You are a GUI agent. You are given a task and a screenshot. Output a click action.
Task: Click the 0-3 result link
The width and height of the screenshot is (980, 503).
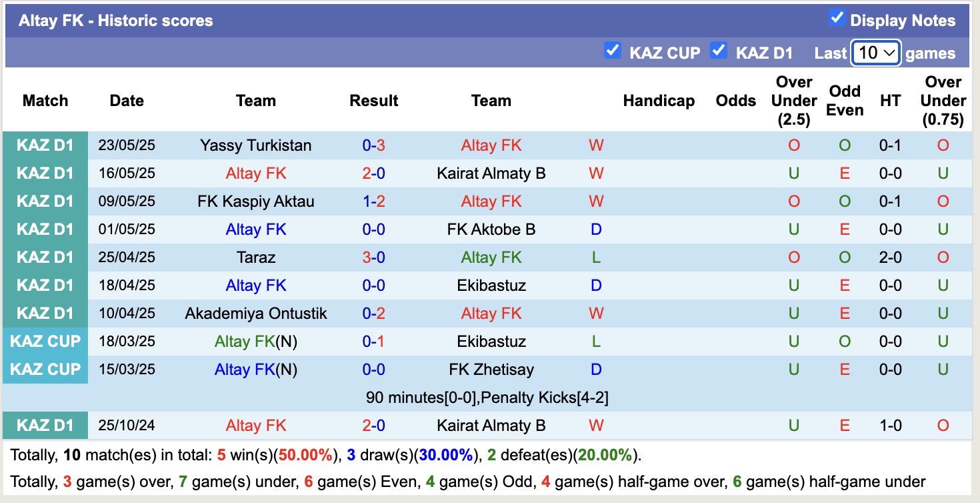[x=374, y=145]
